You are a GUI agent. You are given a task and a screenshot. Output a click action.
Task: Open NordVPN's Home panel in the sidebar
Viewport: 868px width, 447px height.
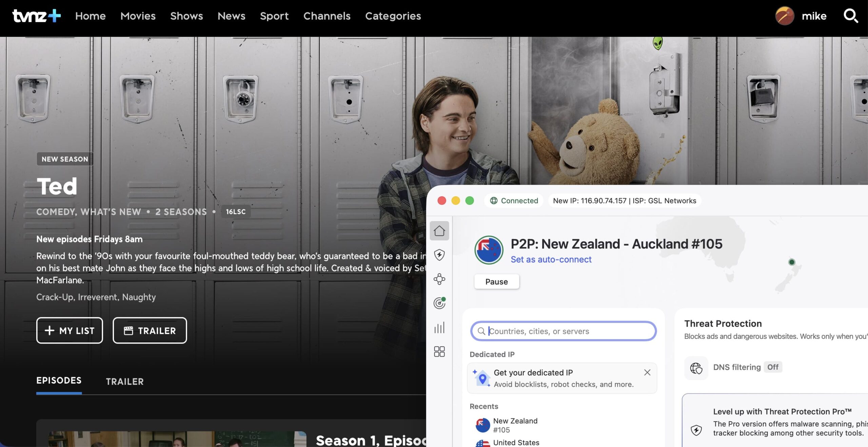(439, 231)
